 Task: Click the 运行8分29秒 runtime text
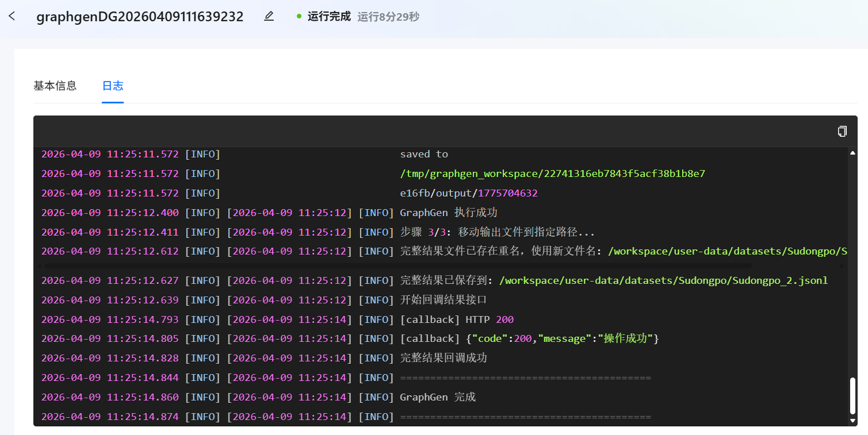click(x=388, y=17)
